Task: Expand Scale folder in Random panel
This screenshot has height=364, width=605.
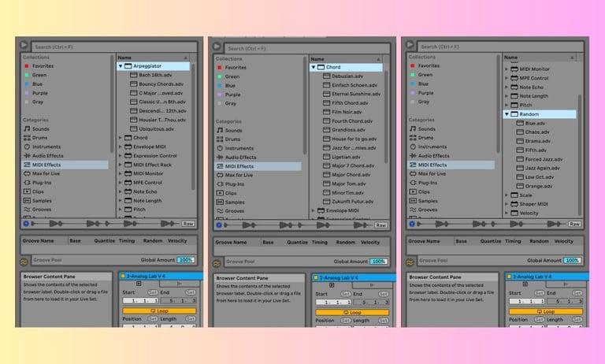Action: coord(507,195)
